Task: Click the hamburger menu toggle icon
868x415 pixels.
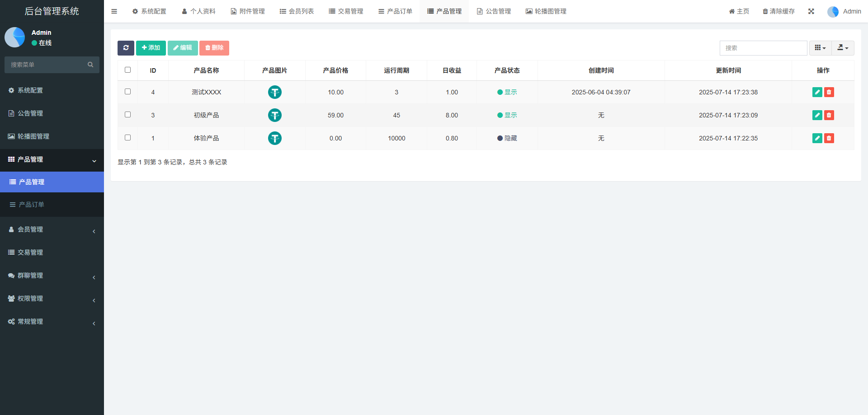Action: (x=114, y=11)
